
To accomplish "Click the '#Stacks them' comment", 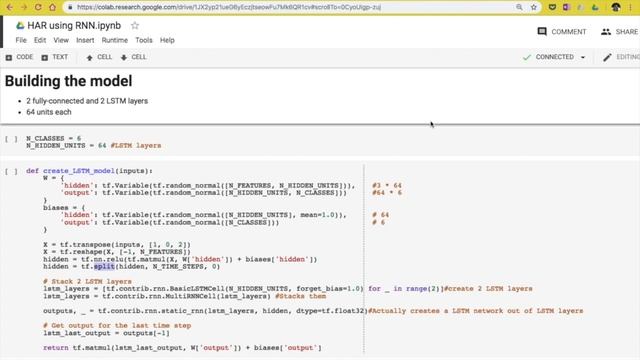I will [x=300, y=296].
